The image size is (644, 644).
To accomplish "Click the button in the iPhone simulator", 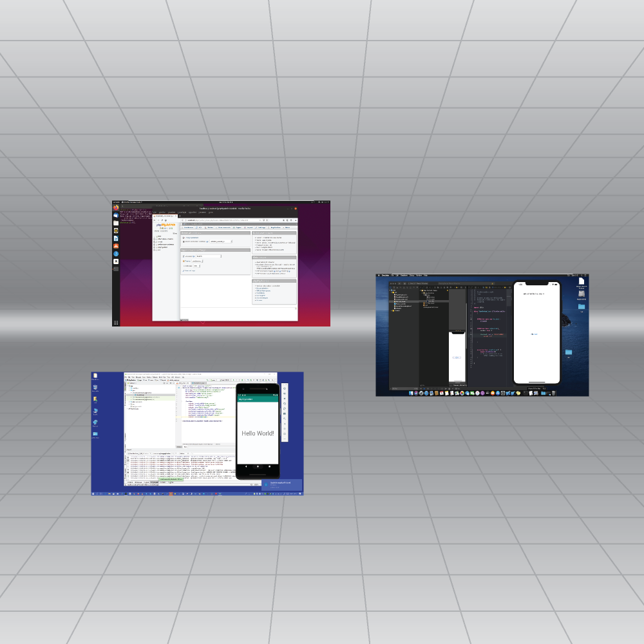I will point(533,334).
